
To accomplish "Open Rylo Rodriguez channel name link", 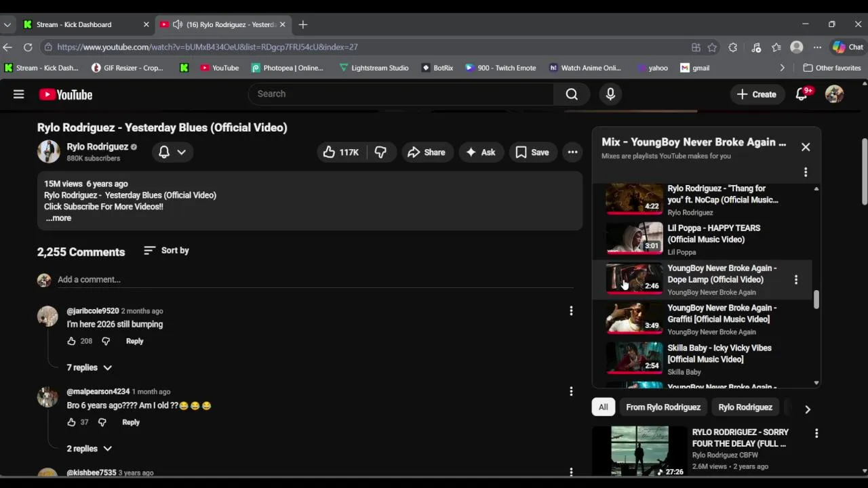I will click(97, 146).
